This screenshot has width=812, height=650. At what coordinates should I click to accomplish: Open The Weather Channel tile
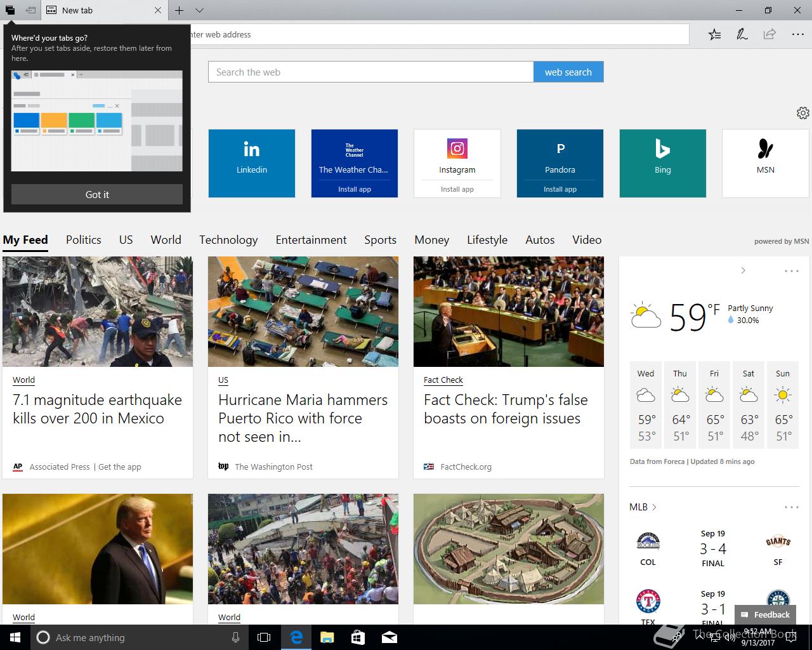355,156
